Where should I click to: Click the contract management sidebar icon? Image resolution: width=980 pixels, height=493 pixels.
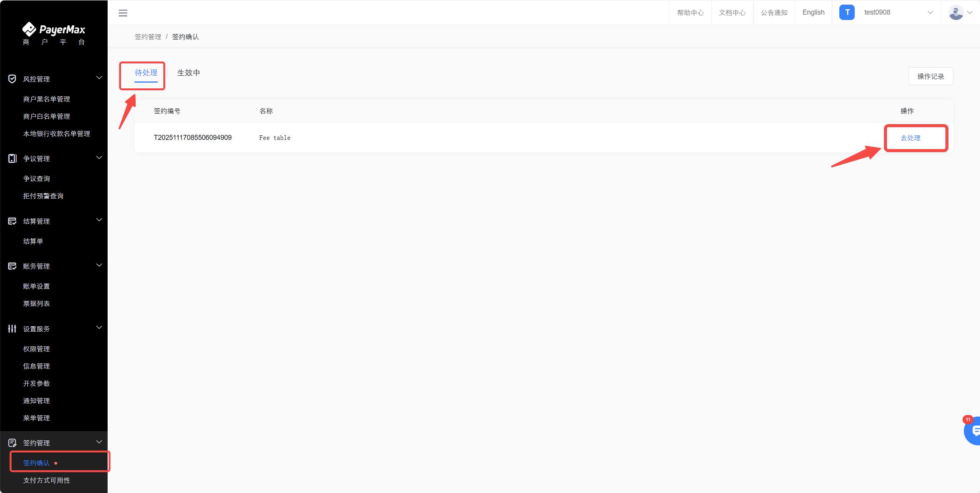tap(12, 443)
